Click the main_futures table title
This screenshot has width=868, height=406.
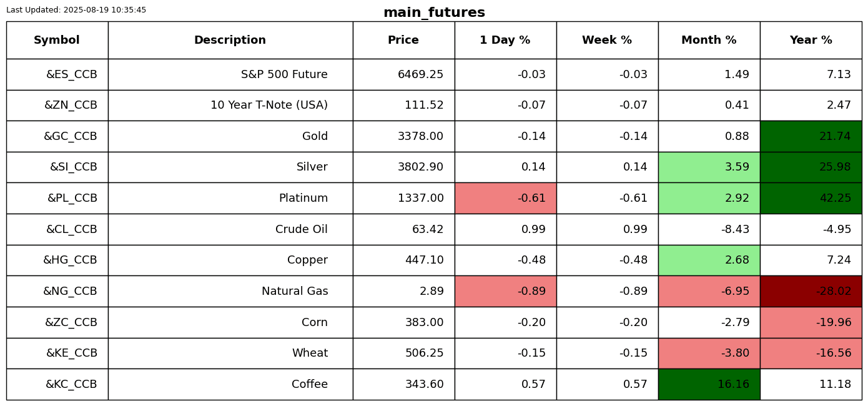(x=434, y=13)
